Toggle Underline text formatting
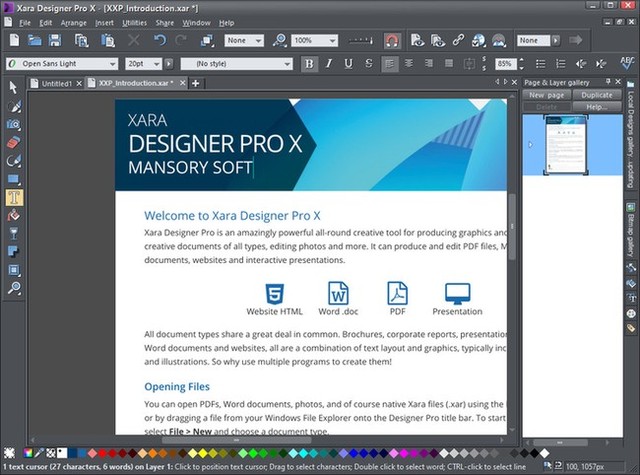Image resolution: width=640 pixels, height=475 pixels. pyautogui.click(x=347, y=63)
